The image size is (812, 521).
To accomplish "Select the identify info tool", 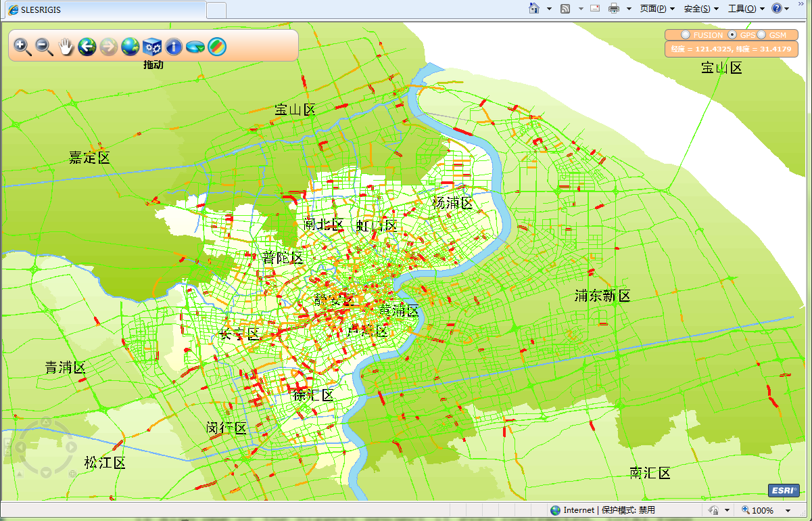I will coord(174,47).
